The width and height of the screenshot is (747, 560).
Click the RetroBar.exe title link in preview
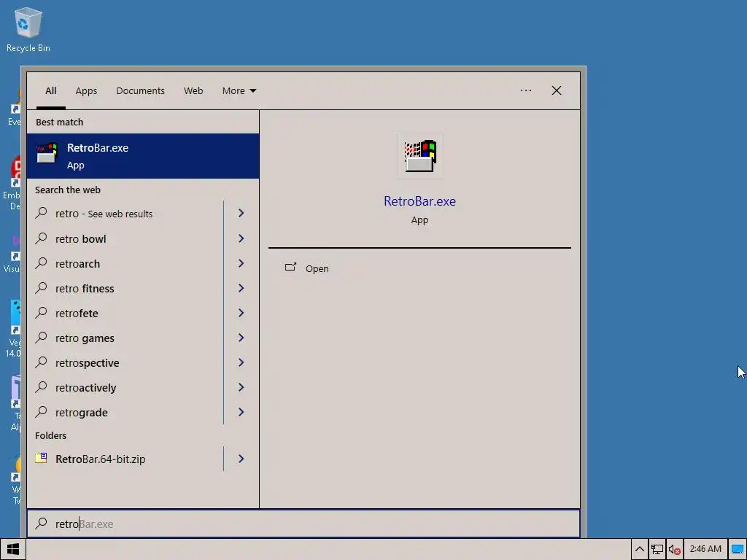pyautogui.click(x=419, y=201)
